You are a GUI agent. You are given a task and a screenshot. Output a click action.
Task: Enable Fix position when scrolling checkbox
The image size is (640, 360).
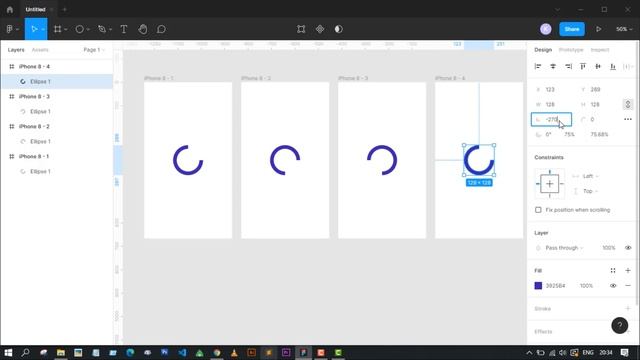click(x=538, y=210)
